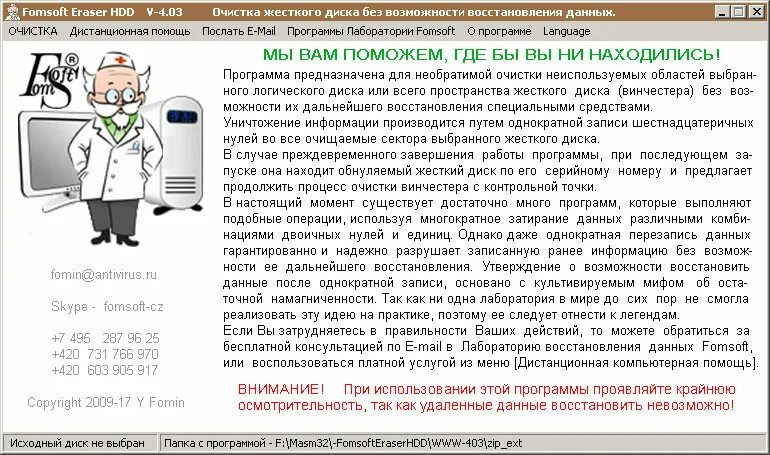Click the Fomsoft logo emblem
Viewport: 770px width, 455px height.
49,80
